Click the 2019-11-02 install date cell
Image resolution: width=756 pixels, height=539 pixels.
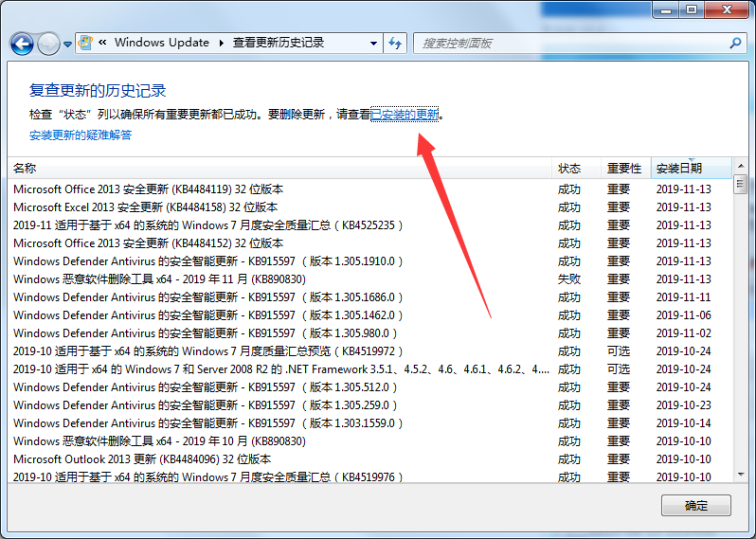click(683, 333)
